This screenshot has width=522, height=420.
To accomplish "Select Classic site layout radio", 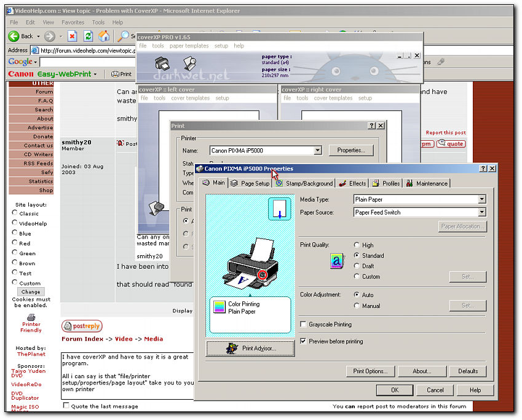I will pyautogui.click(x=14, y=213).
